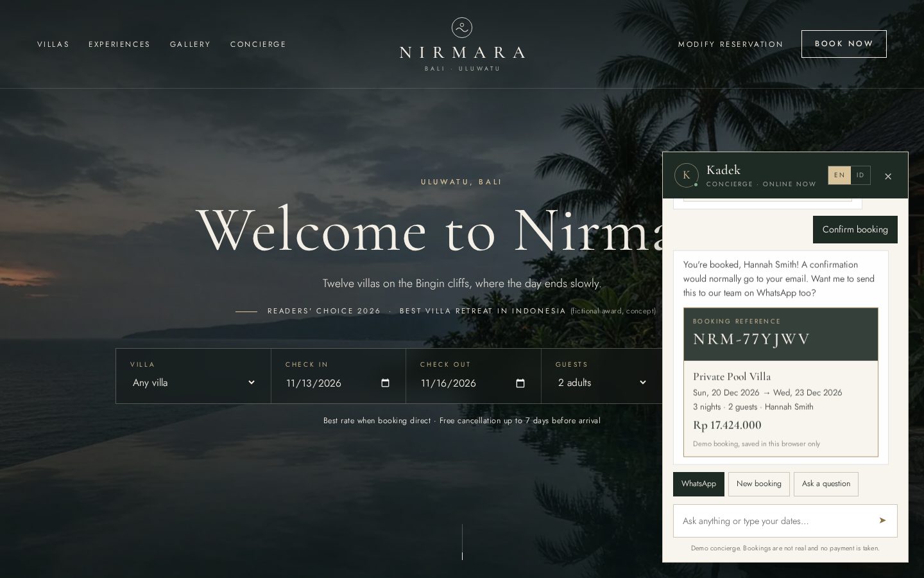Image resolution: width=924 pixels, height=578 pixels.
Task: Click the demo concierge disclaimer text
Action: click(x=785, y=548)
